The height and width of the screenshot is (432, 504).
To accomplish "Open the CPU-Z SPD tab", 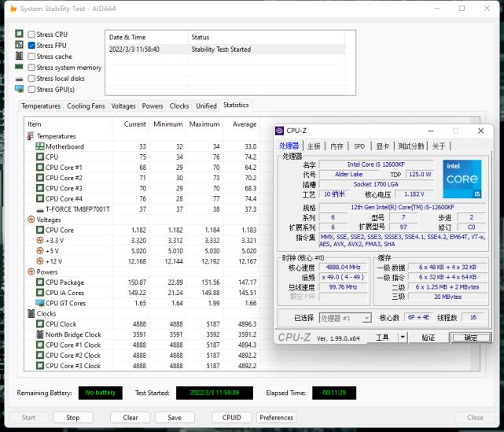I will pos(359,146).
